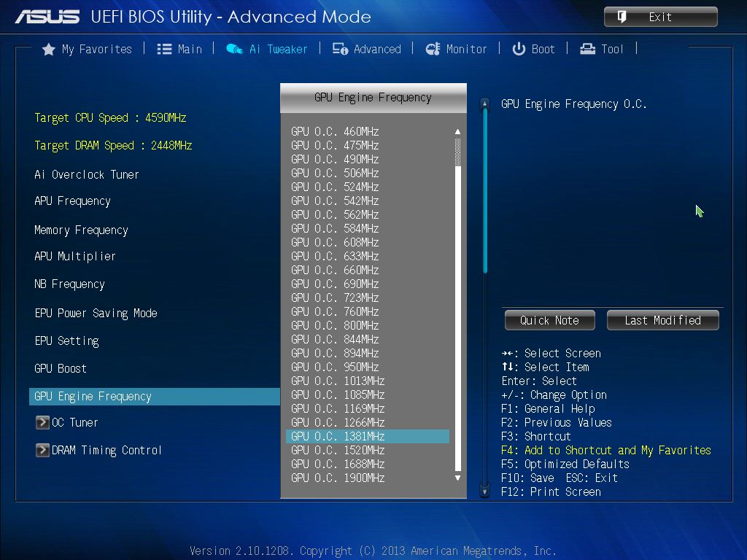Choose GPU O.C. 633MHz
This screenshot has width=747, height=560.
(x=335, y=256)
